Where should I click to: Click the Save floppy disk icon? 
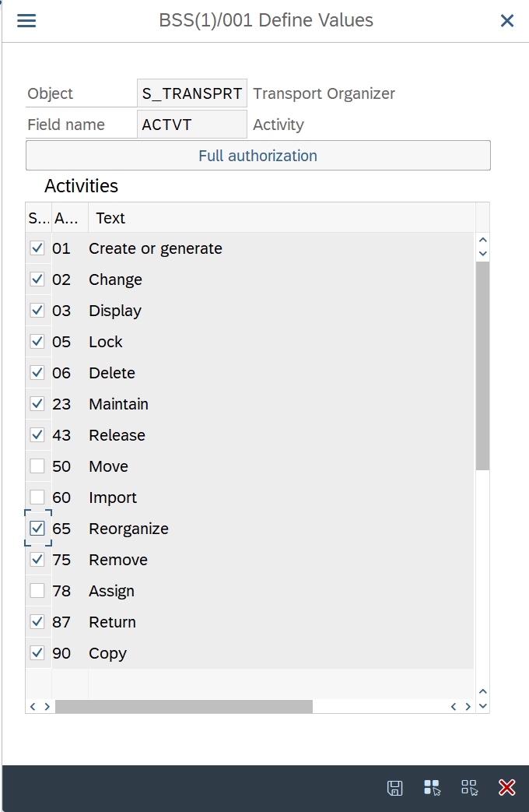click(x=395, y=787)
